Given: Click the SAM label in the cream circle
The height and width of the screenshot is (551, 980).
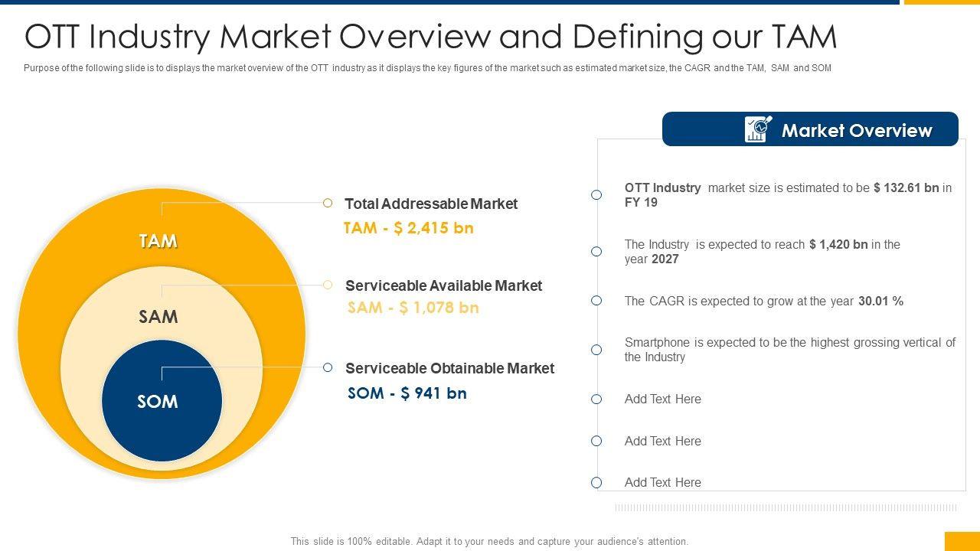Looking at the screenshot, I should coord(158,317).
